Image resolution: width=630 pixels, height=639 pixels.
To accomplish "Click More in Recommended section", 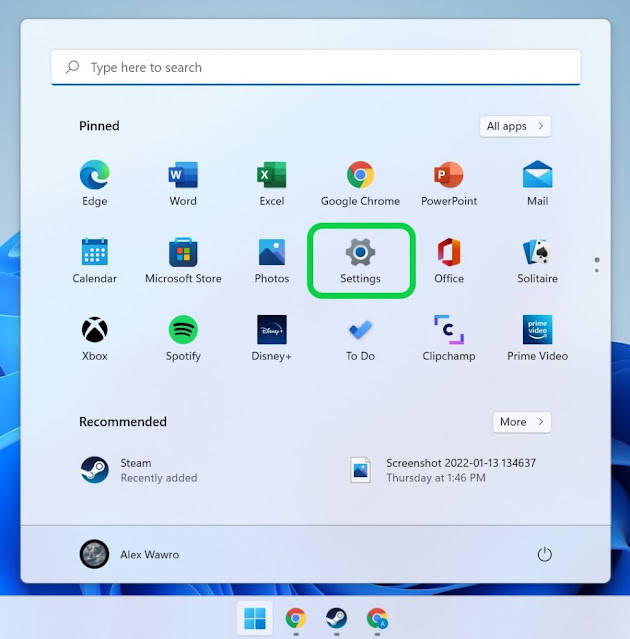I will coord(522,422).
